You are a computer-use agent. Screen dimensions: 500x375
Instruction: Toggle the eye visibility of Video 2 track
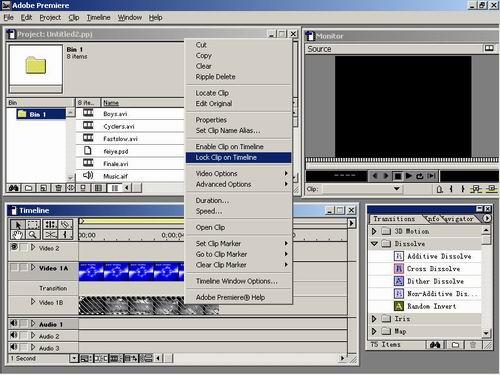click(x=14, y=247)
